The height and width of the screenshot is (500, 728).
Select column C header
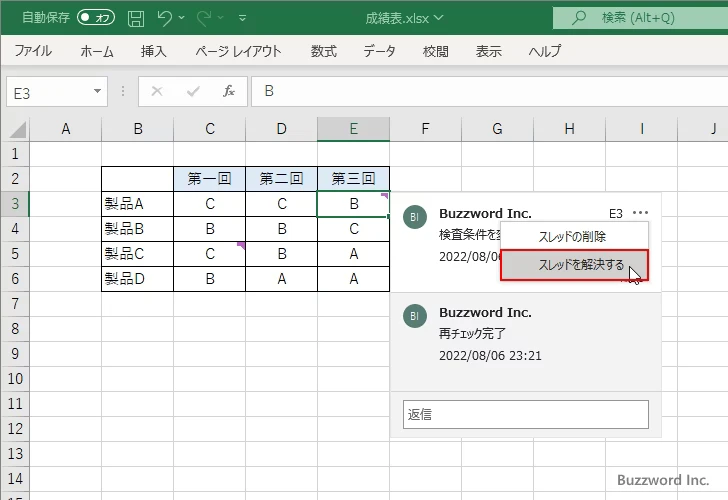[x=209, y=129]
